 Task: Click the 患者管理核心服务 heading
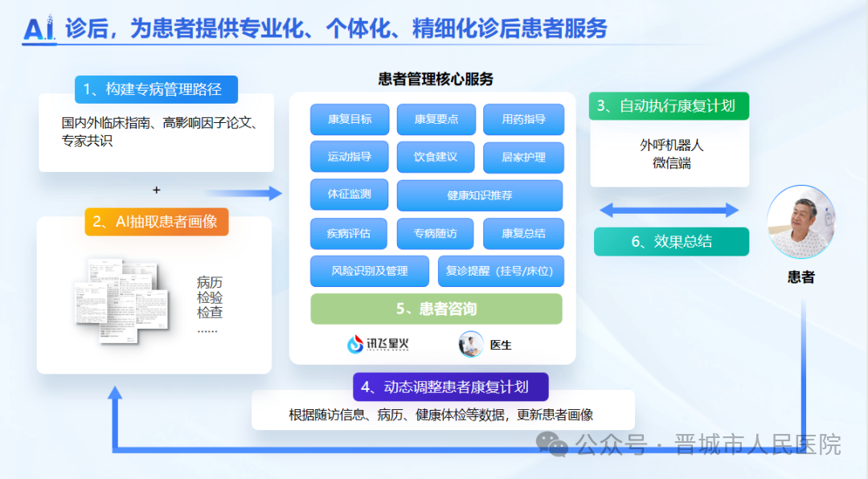[436, 80]
